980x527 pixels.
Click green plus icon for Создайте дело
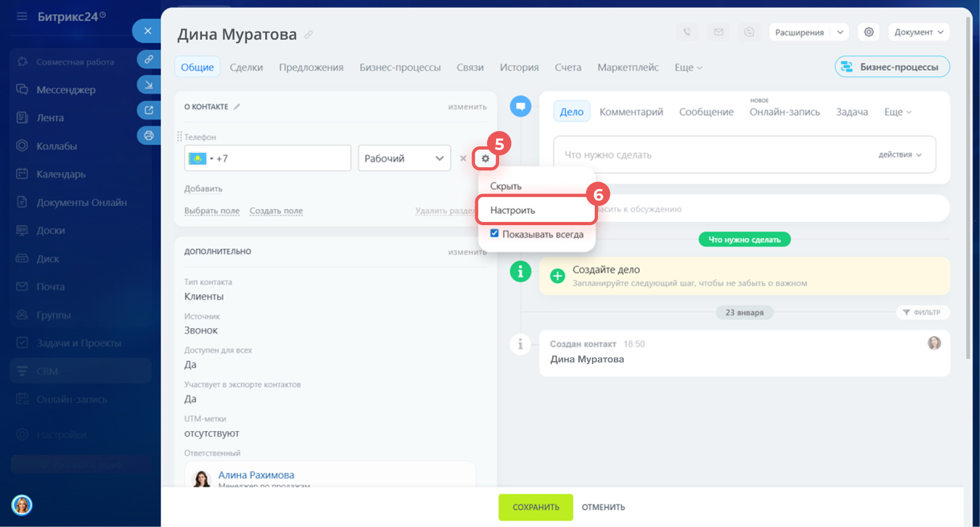(x=557, y=276)
